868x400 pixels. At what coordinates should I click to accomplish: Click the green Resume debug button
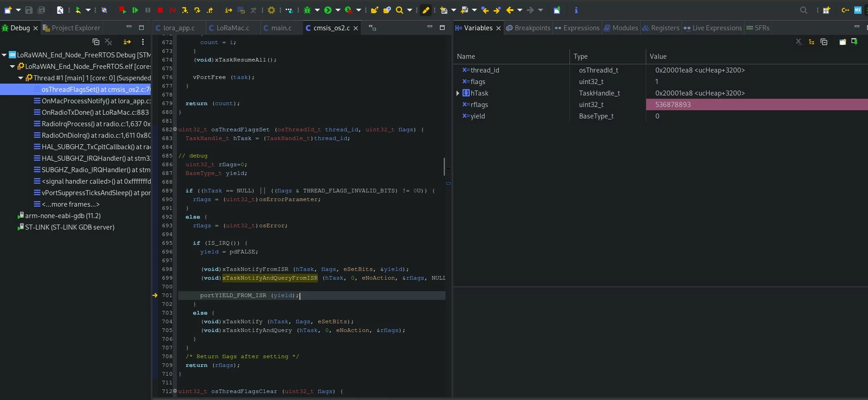pyautogui.click(x=135, y=10)
